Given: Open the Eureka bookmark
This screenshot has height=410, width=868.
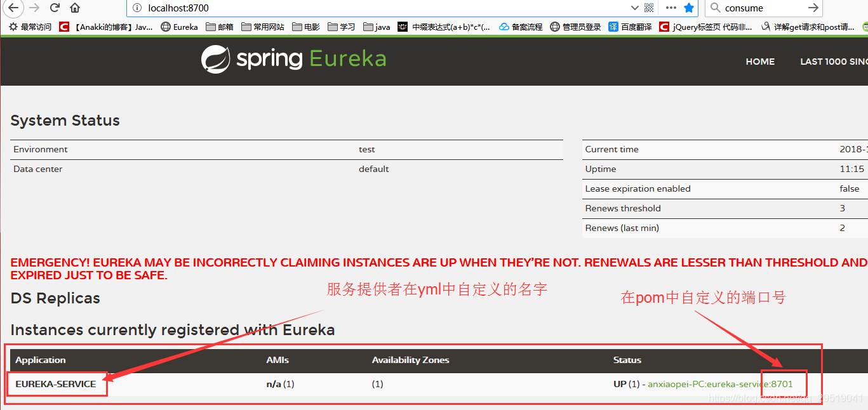Looking at the screenshot, I should coord(179,27).
